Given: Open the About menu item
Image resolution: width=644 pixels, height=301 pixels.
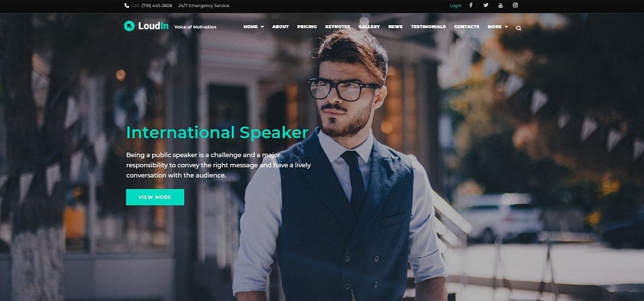Looking at the screenshot, I should point(280,26).
